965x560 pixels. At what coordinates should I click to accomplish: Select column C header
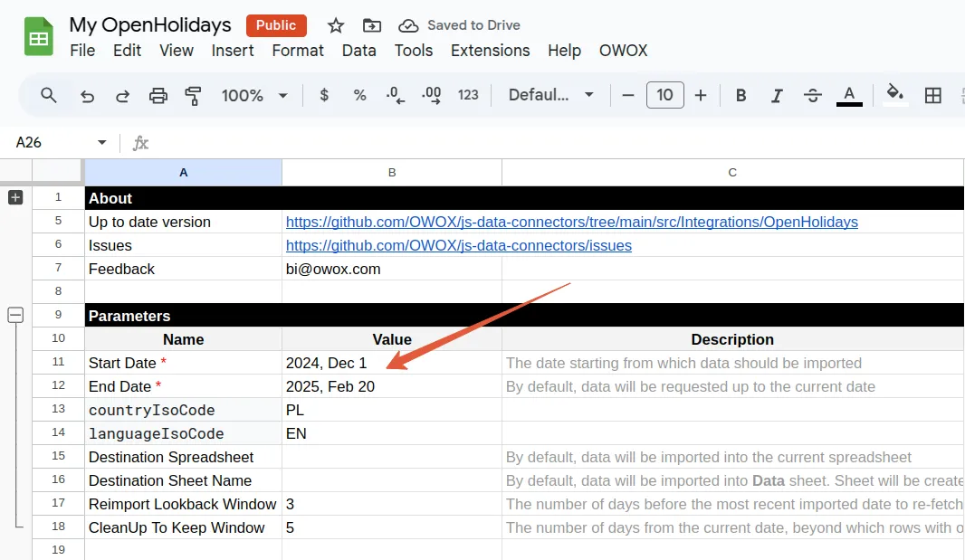(732, 173)
